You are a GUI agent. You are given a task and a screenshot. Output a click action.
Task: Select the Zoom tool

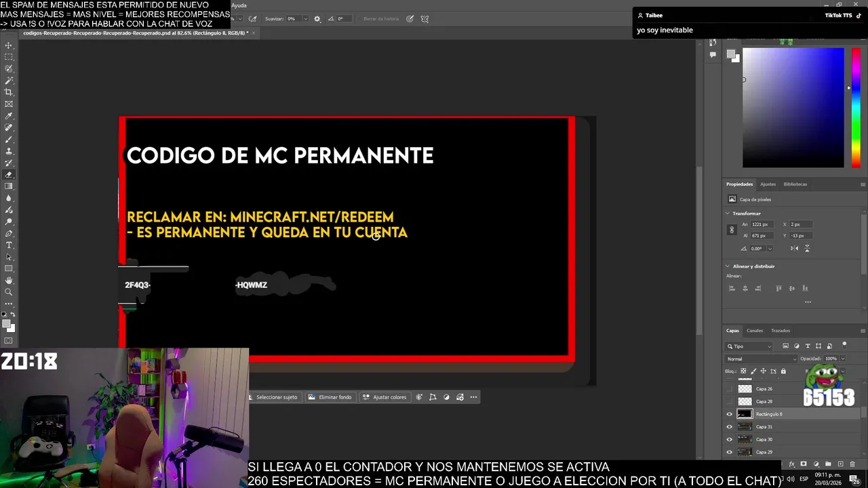coord(9,292)
